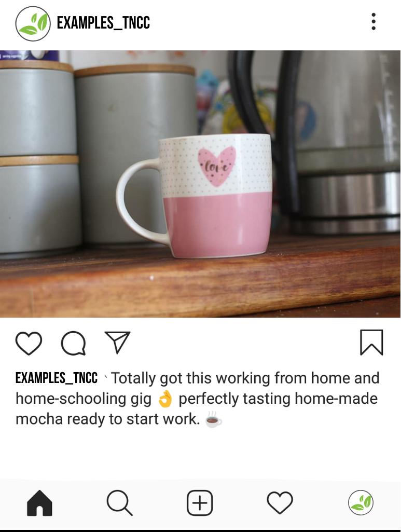Click the coffee cup emoji in caption
The image size is (401, 532).
click(213, 419)
